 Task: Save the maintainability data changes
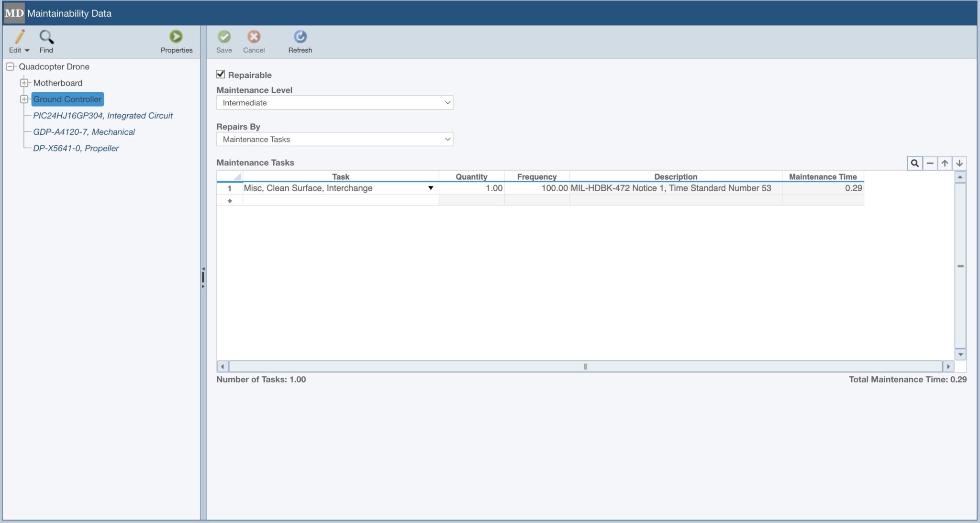[224, 41]
